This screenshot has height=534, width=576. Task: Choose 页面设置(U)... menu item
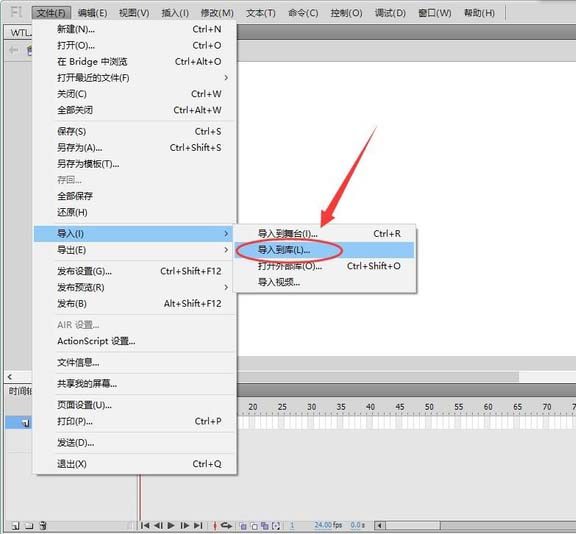click(x=134, y=405)
